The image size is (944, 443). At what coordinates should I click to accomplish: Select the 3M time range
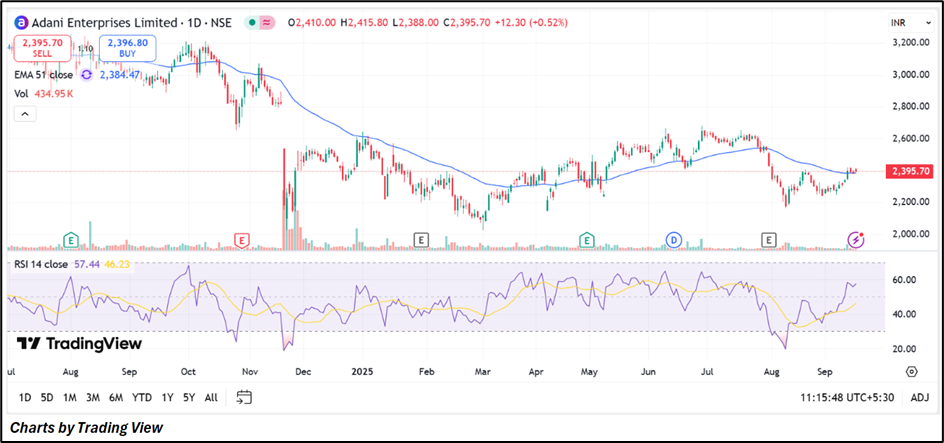[x=93, y=398]
